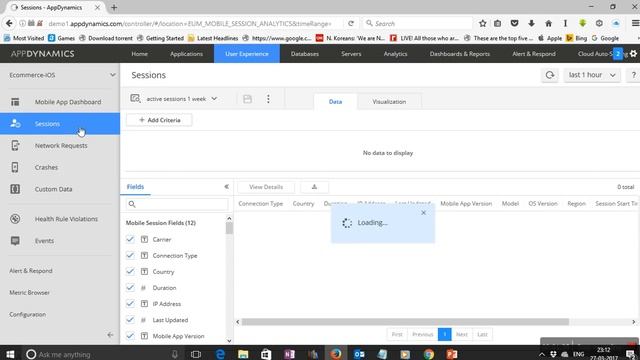Screen dimensions: 640x360
Task: Click the export download icon button
Action: [314, 187]
